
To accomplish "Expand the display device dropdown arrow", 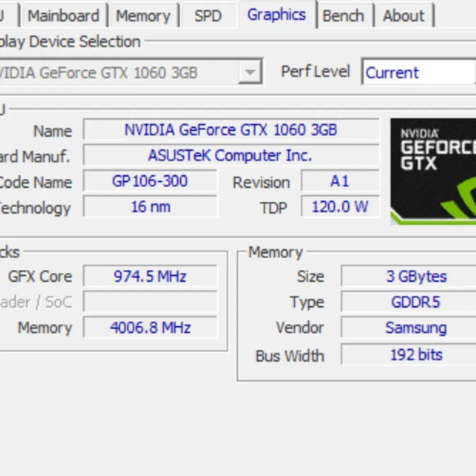I will click(x=250, y=72).
